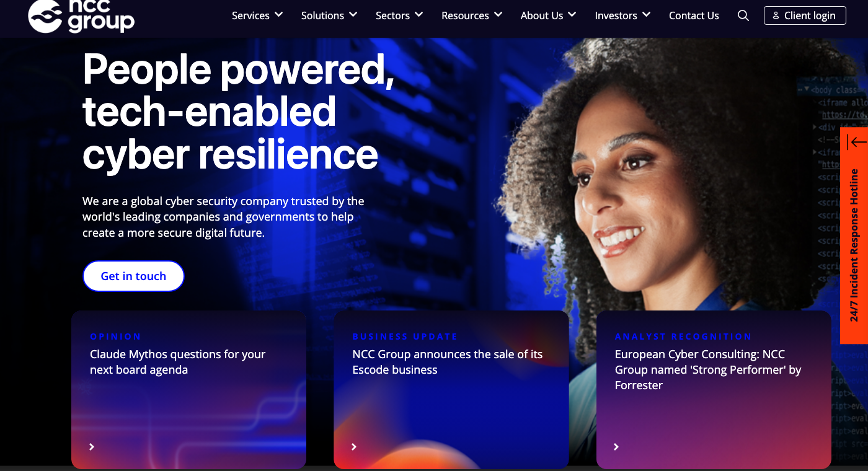
Task: Open the European Cyber Consulting Forrester card
Action: point(714,390)
